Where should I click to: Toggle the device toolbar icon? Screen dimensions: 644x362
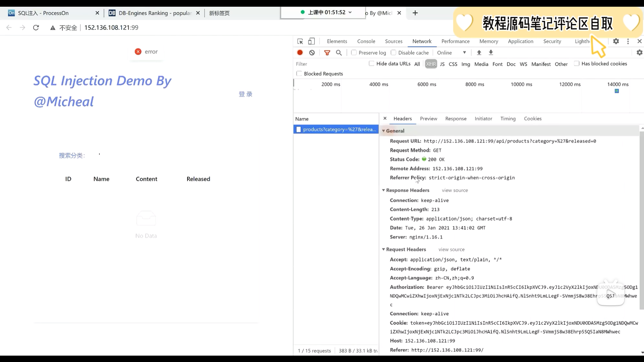[312, 41]
